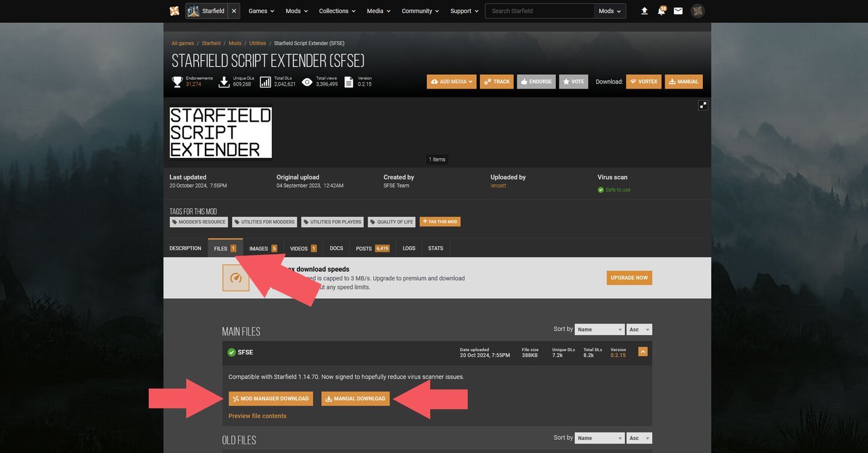This screenshot has width=868, height=453.
Task: Go to Utilities breadcrumb link
Action: (257, 43)
